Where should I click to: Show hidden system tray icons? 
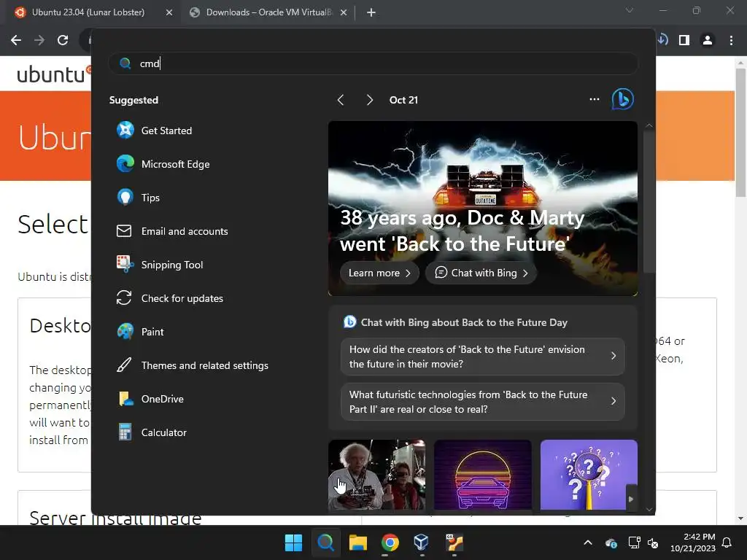pos(588,542)
